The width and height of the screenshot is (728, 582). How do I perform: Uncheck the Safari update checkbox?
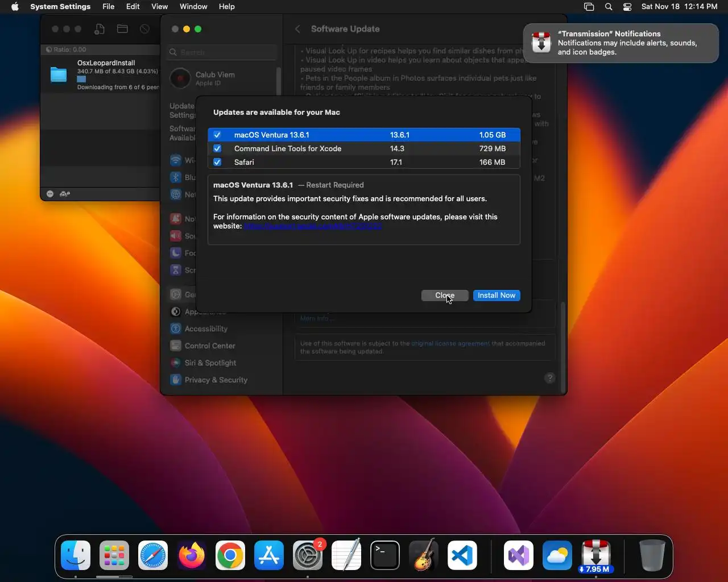217,162
